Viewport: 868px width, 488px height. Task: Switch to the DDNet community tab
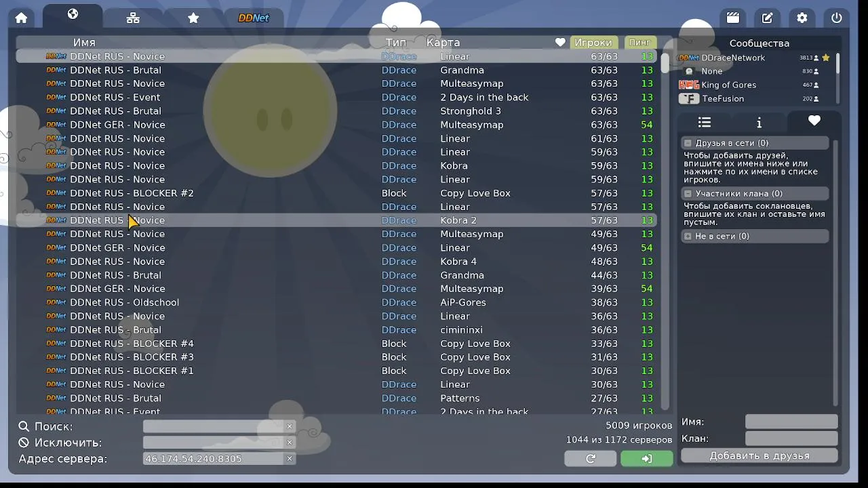pos(254,18)
